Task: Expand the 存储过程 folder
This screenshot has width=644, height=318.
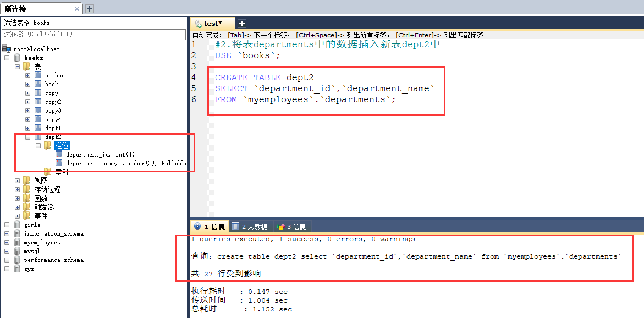Action: click(x=17, y=189)
